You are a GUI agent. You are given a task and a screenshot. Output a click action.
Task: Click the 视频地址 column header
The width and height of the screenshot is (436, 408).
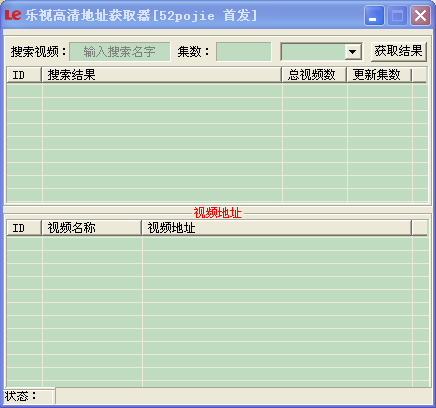coord(277,228)
